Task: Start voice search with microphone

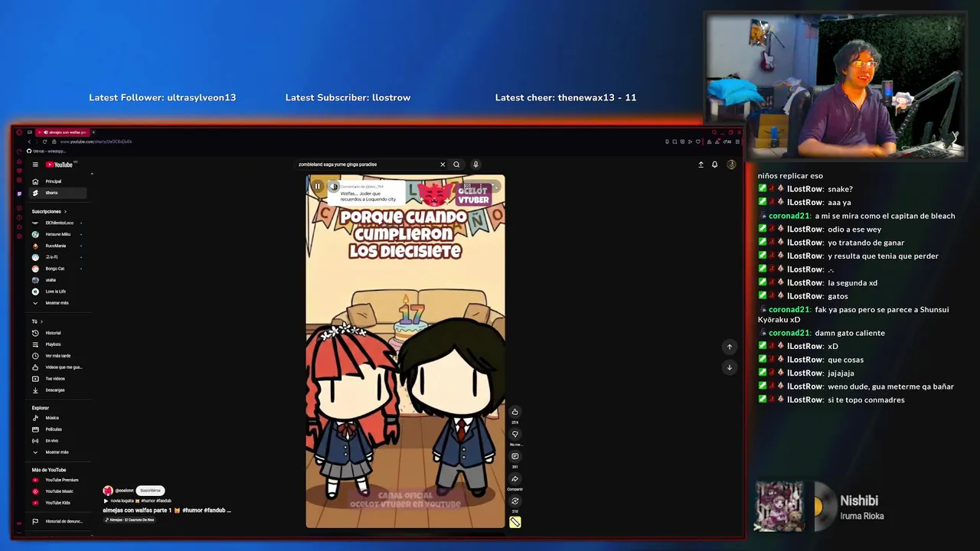Action: tap(475, 165)
